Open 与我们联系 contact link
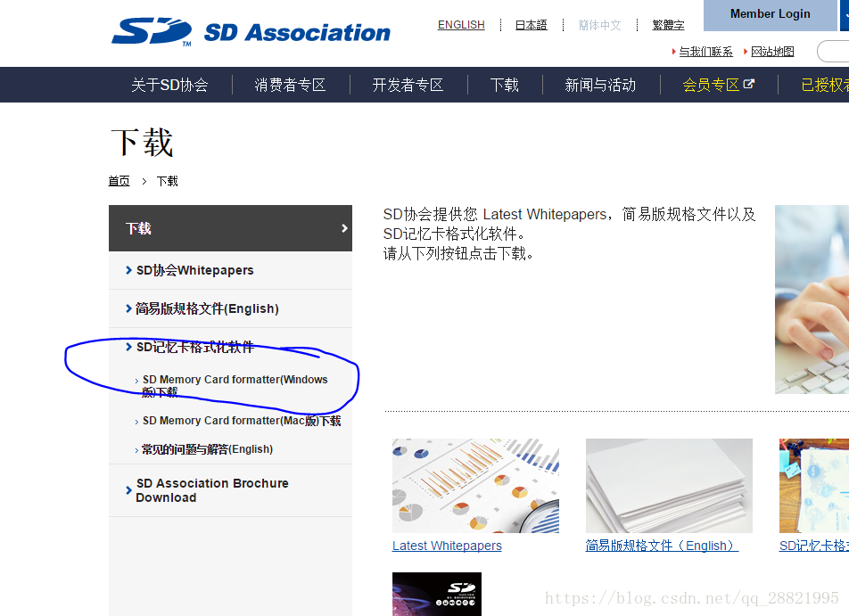849x616 pixels. 705,52
